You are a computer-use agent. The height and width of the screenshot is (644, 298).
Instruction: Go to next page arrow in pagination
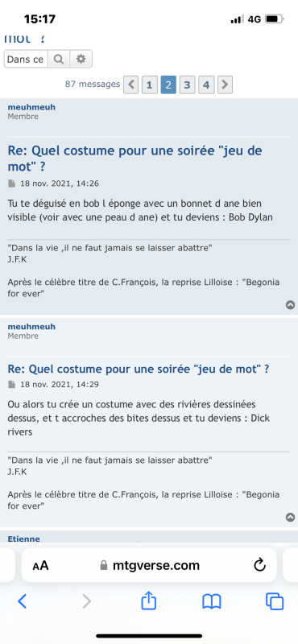tap(225, 85)
